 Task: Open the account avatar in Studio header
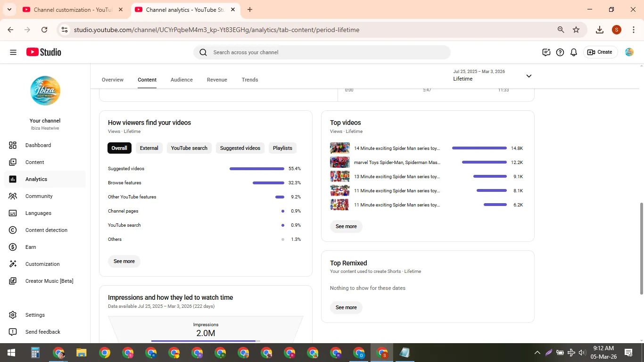(x=629, y=52)
